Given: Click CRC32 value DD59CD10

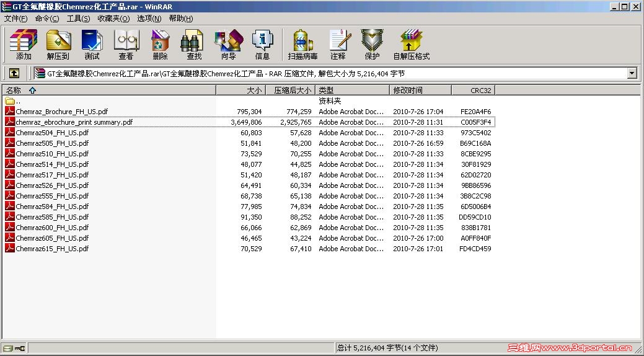Looking at the screenshot, I should coord(475,217).
